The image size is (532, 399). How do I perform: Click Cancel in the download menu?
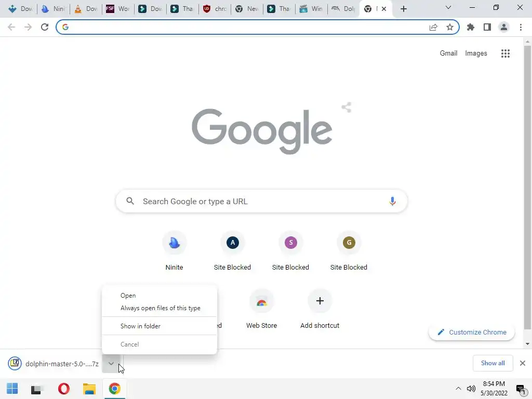click(x=159, y=344)
